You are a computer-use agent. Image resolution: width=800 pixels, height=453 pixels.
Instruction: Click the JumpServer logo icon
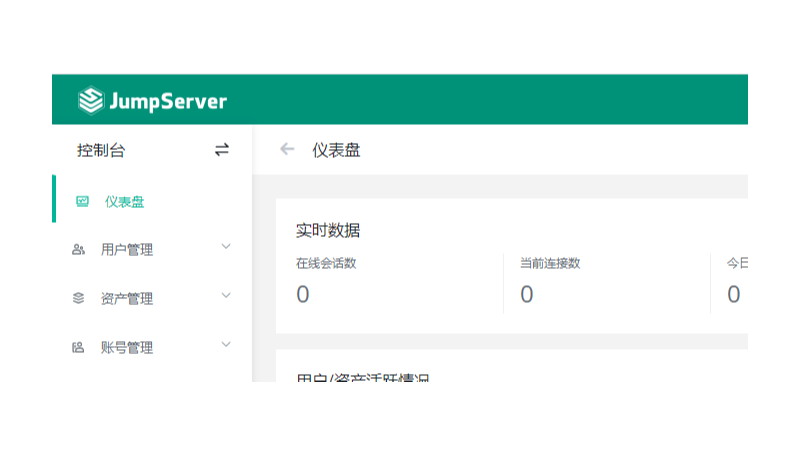pos(91,100)
